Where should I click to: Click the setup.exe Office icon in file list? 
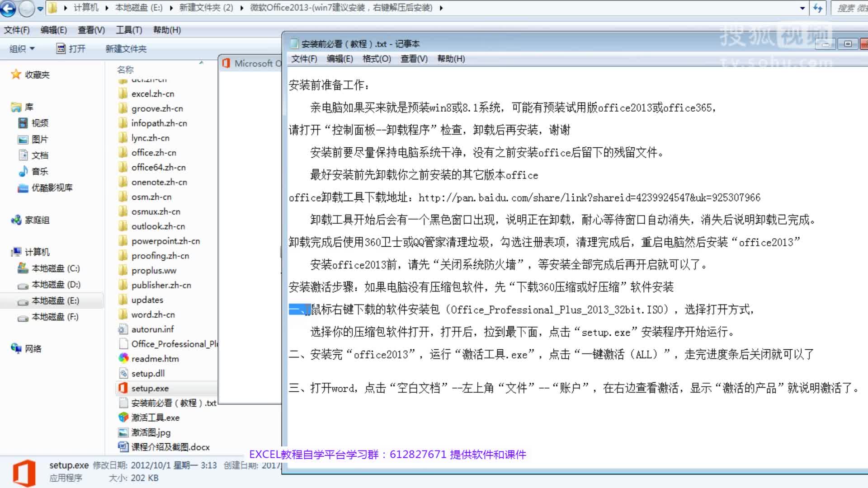point(123,388)
